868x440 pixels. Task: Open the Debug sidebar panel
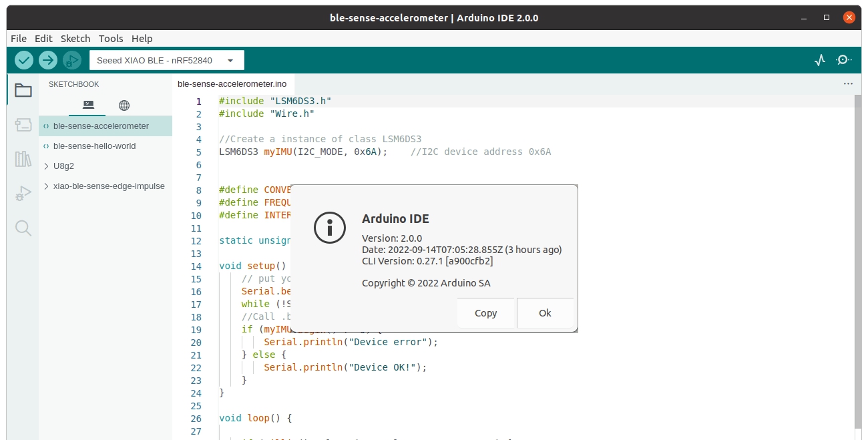23,193
